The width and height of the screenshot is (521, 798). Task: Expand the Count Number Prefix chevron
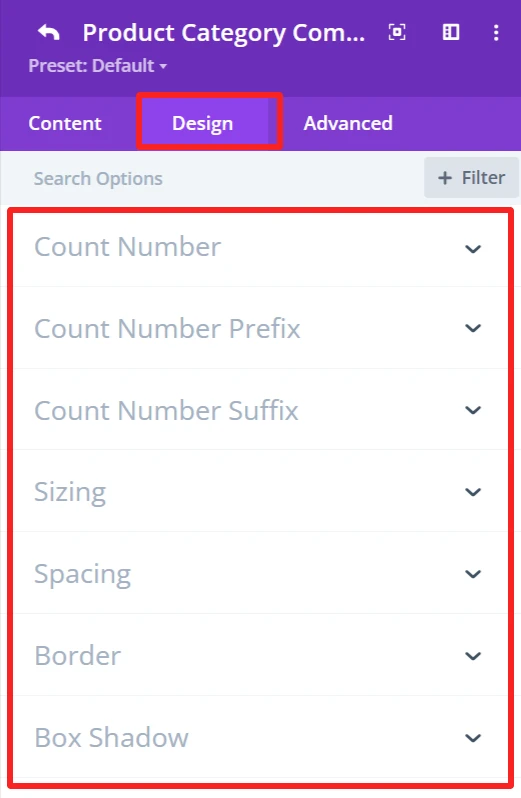click(x=473, y=328)
